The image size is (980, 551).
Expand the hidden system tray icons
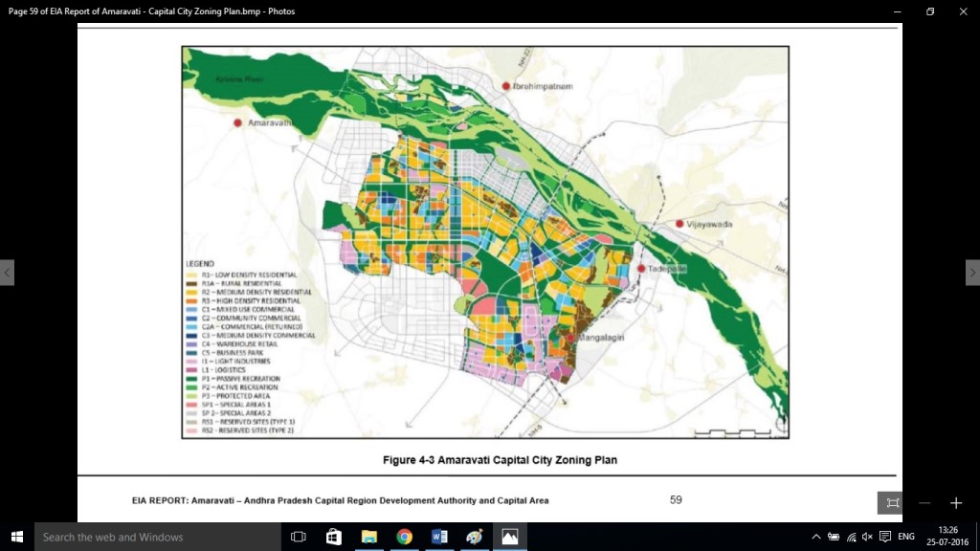pyautogui.click(x=816, y=537)
